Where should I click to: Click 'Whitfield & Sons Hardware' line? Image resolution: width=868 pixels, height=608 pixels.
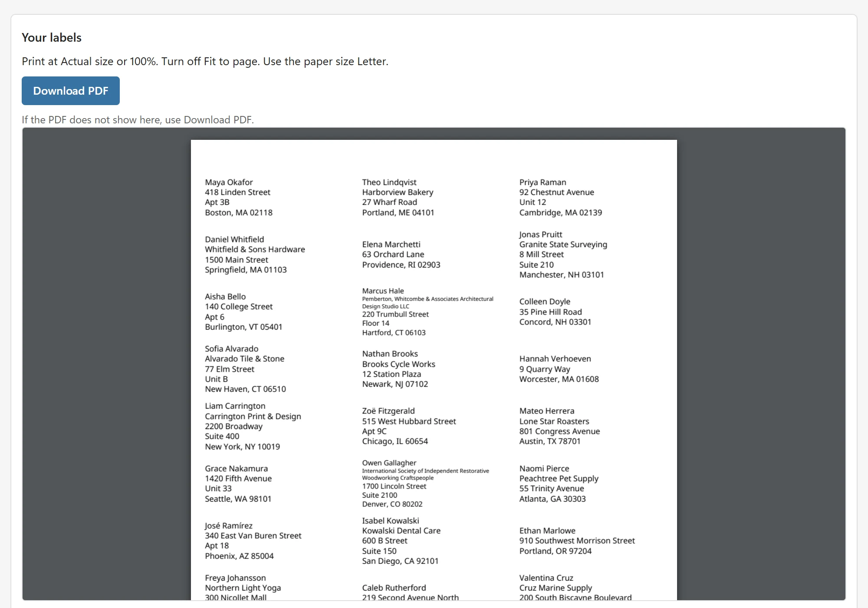click(255, 249)
